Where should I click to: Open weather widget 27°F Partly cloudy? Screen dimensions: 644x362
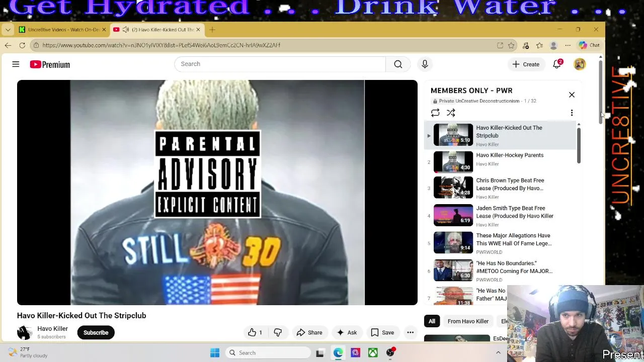click(28, 352)
